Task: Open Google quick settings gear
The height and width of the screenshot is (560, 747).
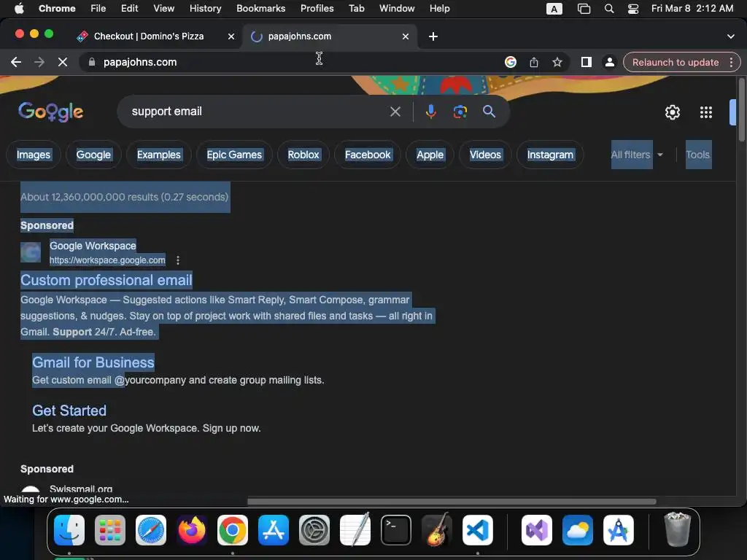Action: (x=672, y=112)
